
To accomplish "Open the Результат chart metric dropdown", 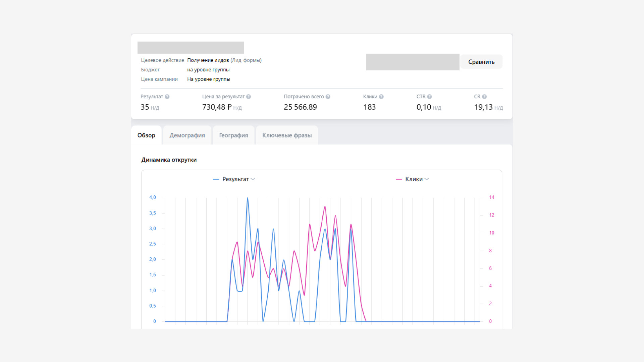I will coord(253,179).
